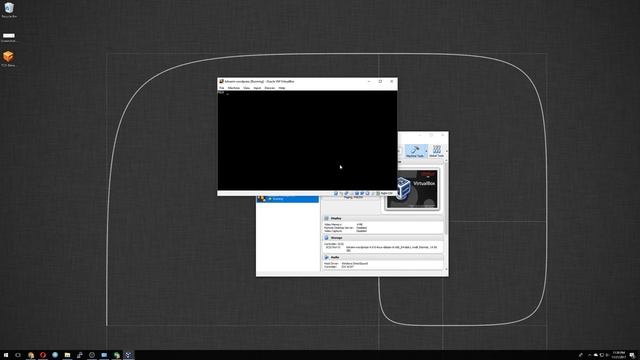Close the VM window

coord(392,81)
